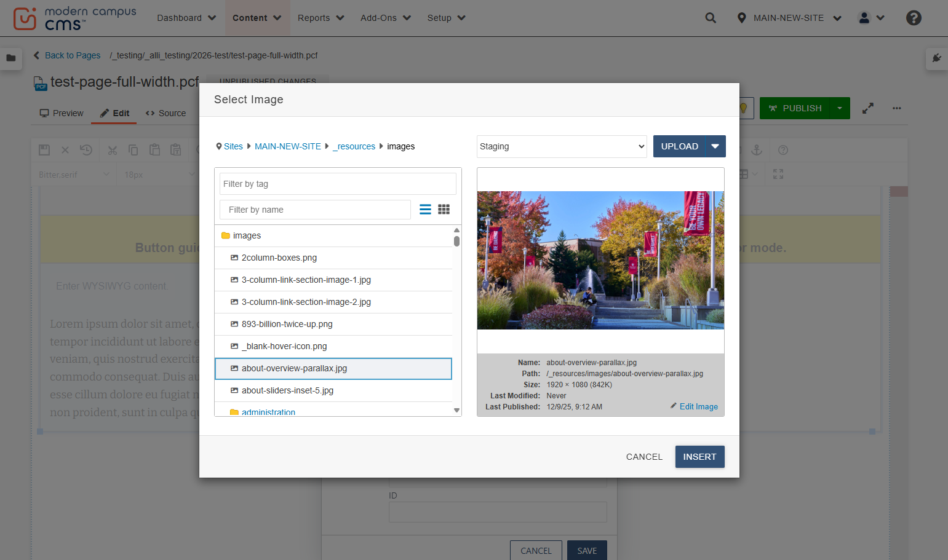Click the editor help circle icon
This screenshot has height=560, width=948.
click(783, 150)
